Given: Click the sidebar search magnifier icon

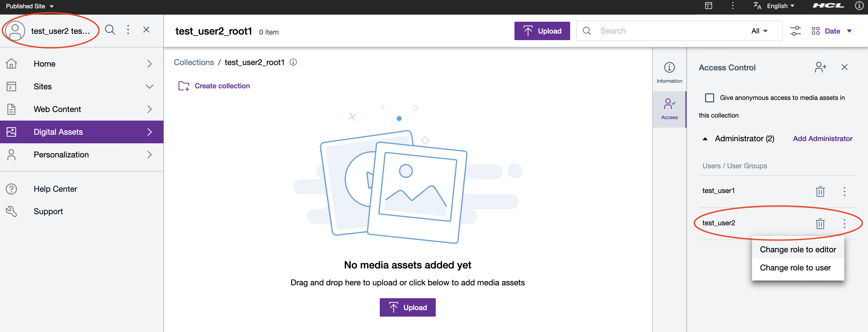Looking at the screenshot, I should pos(110,30).
